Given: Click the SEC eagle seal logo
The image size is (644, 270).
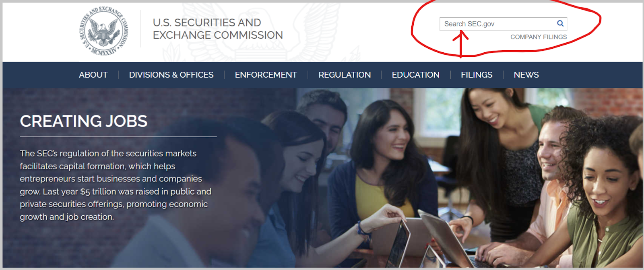Looking at the screenshot, I should click(x=104, y=31).
